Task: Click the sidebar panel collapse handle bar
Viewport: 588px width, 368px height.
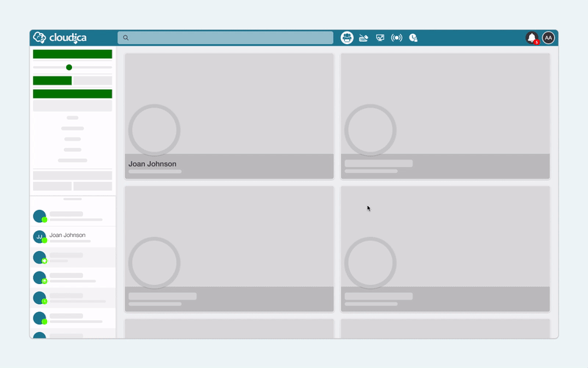Action: (72, 199)
